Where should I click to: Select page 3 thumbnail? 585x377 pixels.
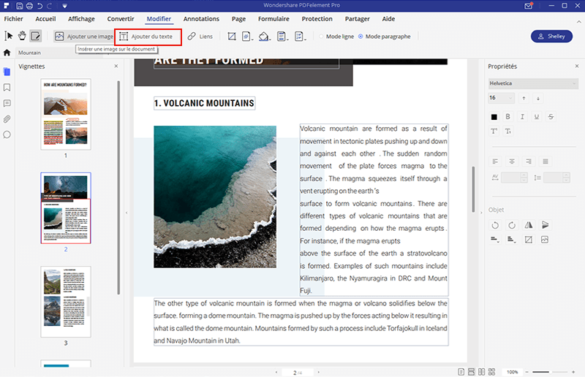pos(66,302)
